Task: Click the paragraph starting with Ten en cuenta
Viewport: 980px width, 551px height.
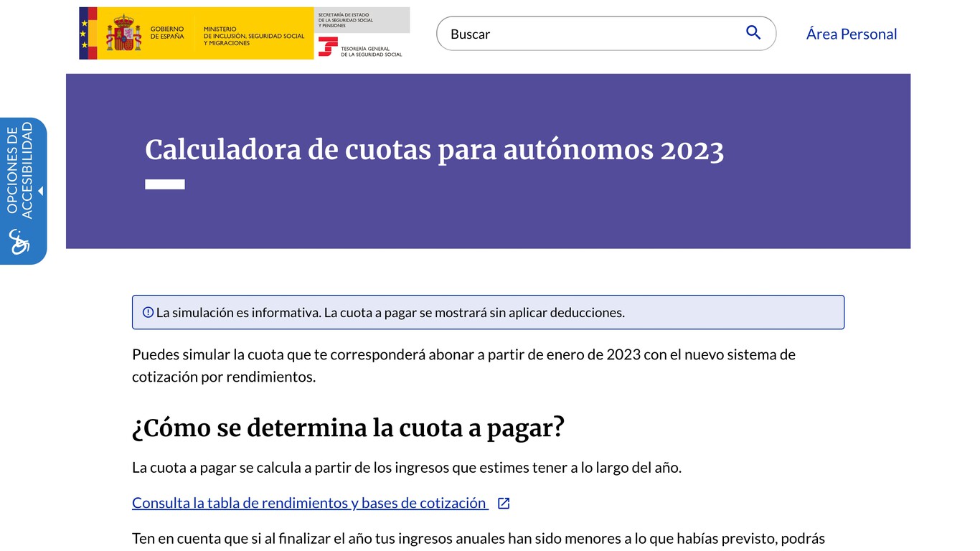Action: 478,538
